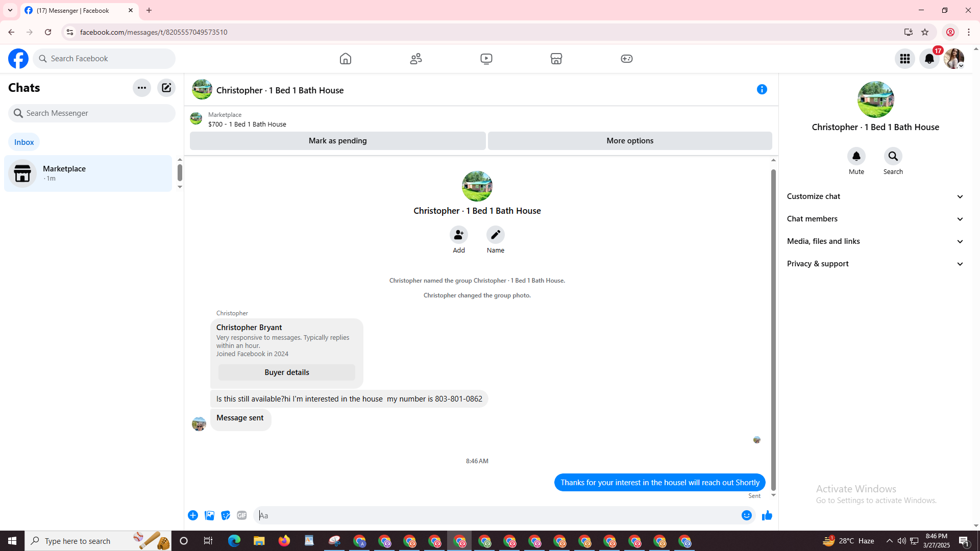Viewport: 980px width, 551px height.
Task: Open the Chats options ellipsis button
Action: coord(142,88)
